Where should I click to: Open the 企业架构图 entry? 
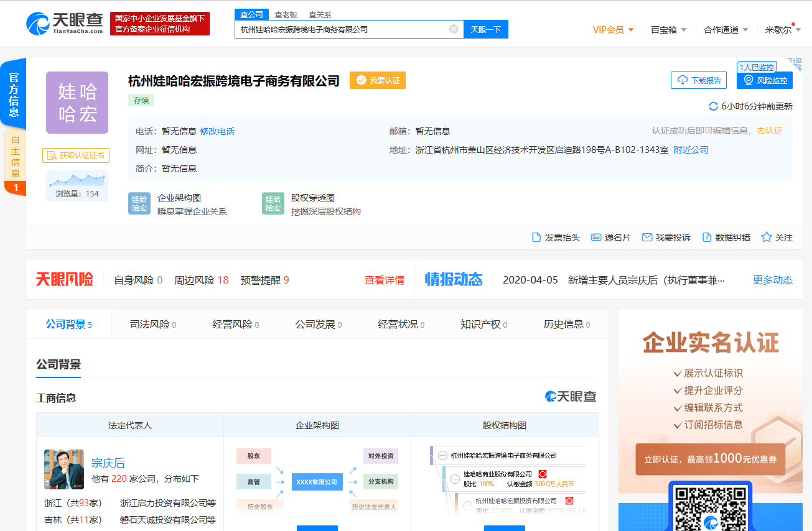pos(177,203)
